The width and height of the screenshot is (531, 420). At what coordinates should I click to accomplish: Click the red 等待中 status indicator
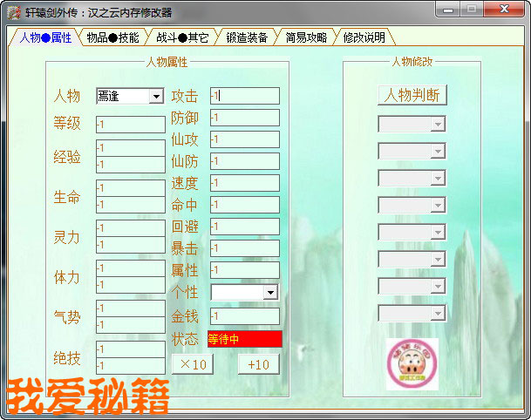tap(244, 339)
